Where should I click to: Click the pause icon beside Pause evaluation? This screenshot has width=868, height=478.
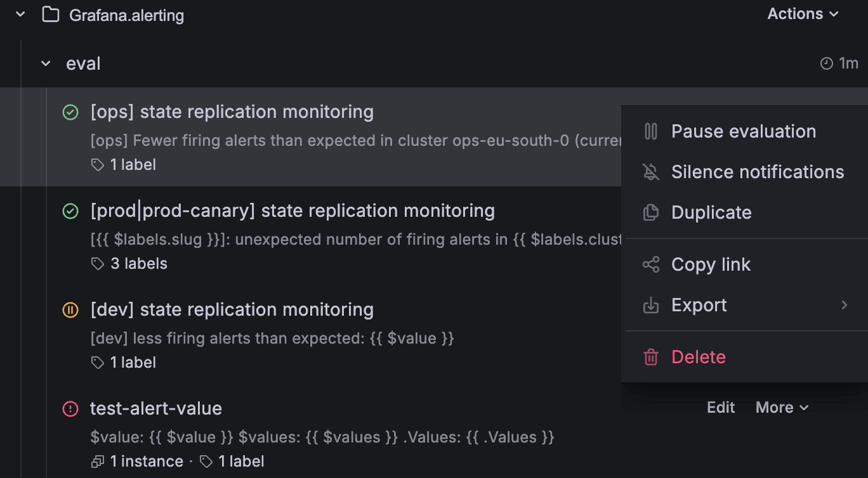pos(650,131)
